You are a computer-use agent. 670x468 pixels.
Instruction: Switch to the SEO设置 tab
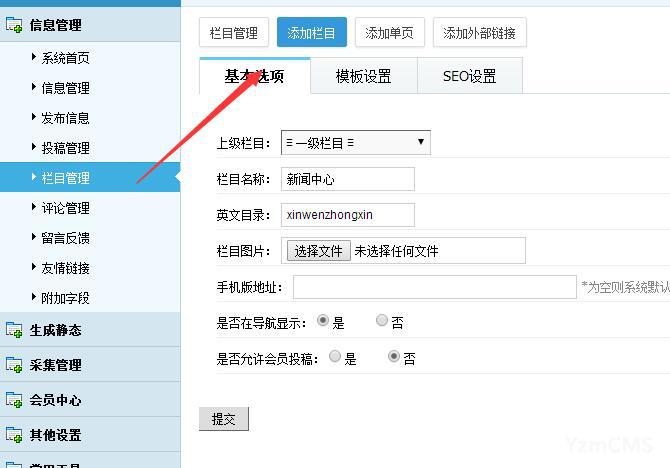469,77
